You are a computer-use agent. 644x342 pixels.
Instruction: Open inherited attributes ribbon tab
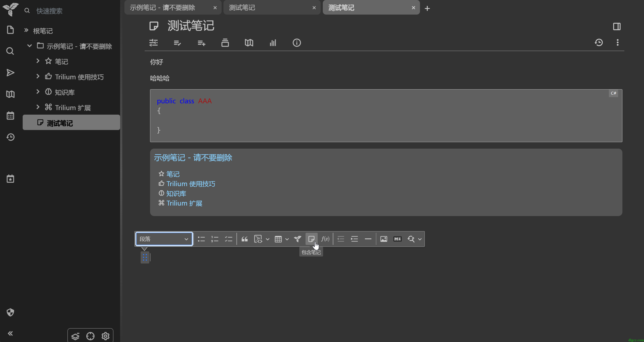point(201,43)
